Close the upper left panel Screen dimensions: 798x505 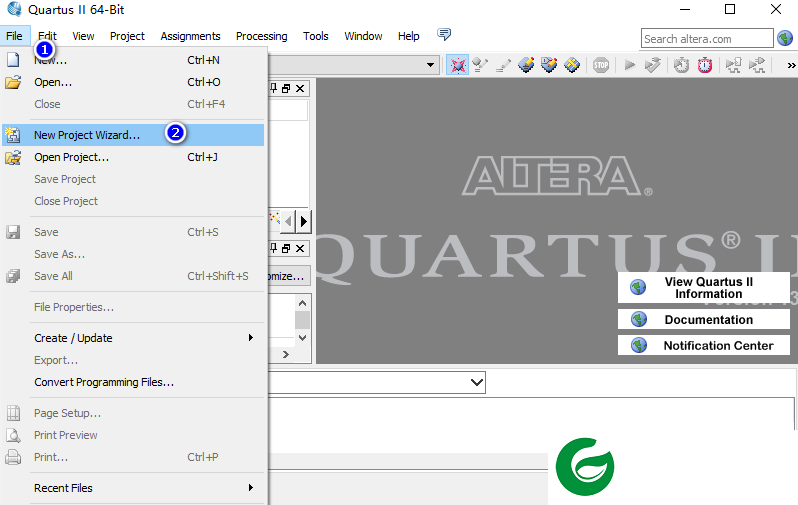(x=300, y=89)
